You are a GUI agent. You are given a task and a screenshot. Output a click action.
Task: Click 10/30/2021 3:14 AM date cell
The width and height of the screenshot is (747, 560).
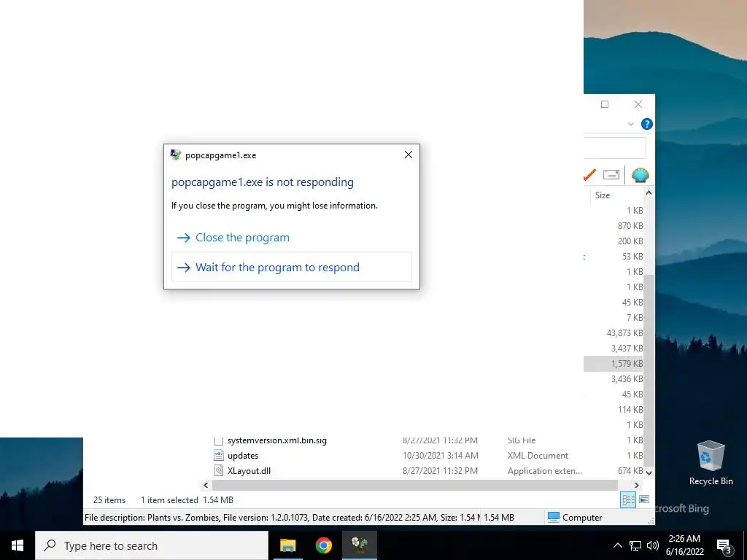point(440,456)
